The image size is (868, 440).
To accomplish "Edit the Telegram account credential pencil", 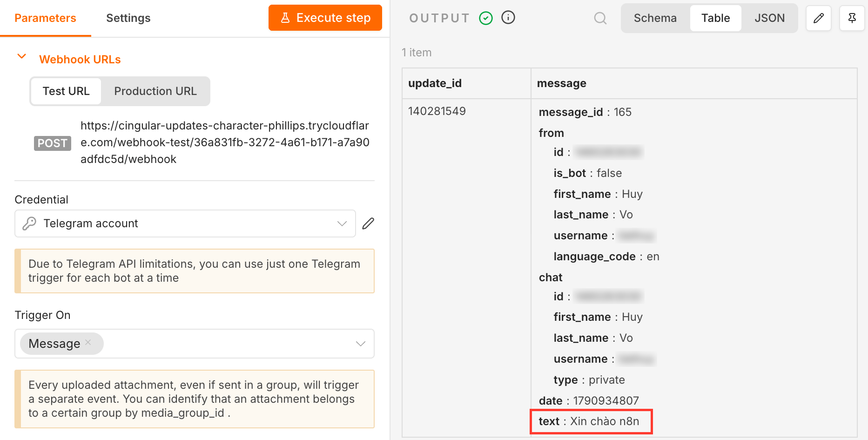I will point(368,223).
